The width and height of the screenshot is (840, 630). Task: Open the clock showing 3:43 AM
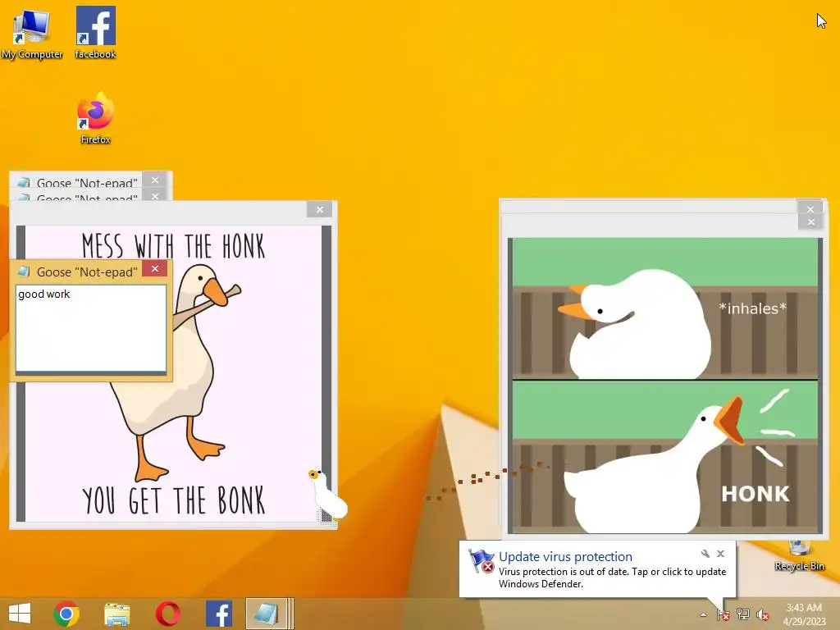pyautogui.click(x=805, y=614)
